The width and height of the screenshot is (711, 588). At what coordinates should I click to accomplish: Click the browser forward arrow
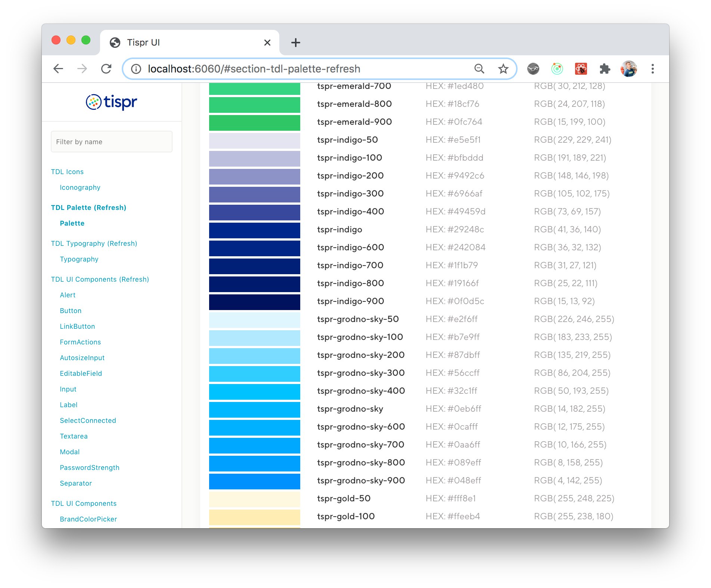click(x=82, y=69)
